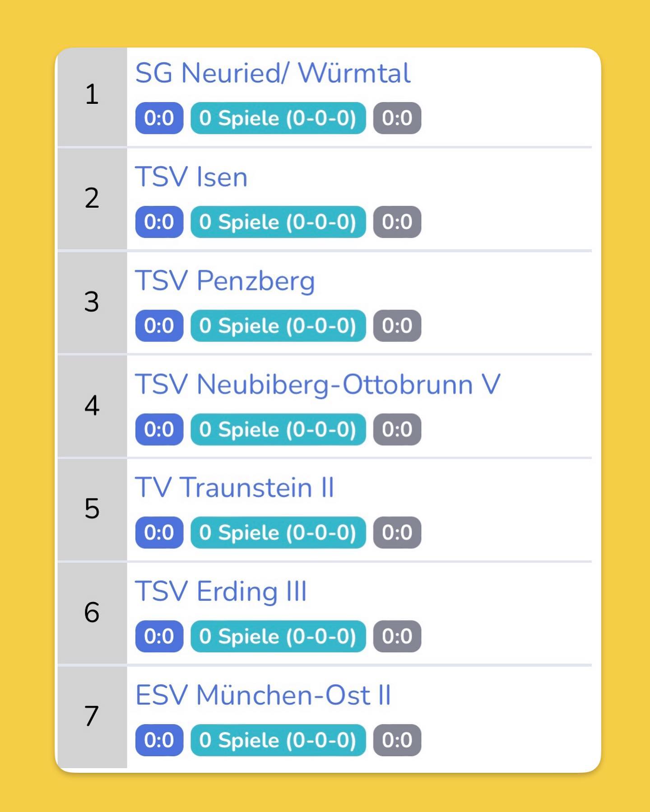Screen dimensions: 650x812
Task: Click rank number 4 cell
Action: point(92,406)
